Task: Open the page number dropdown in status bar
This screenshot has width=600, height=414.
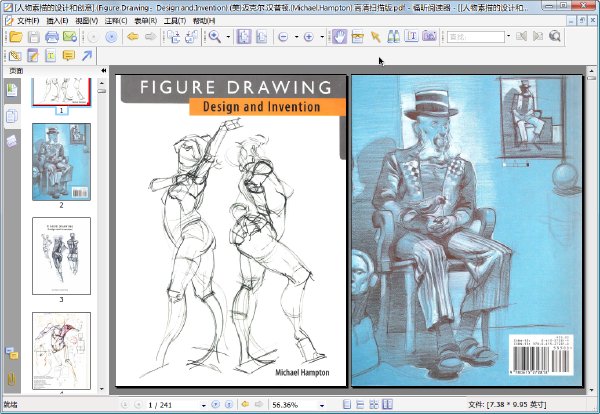Action: pyautogui.click(x=204, y=405)
